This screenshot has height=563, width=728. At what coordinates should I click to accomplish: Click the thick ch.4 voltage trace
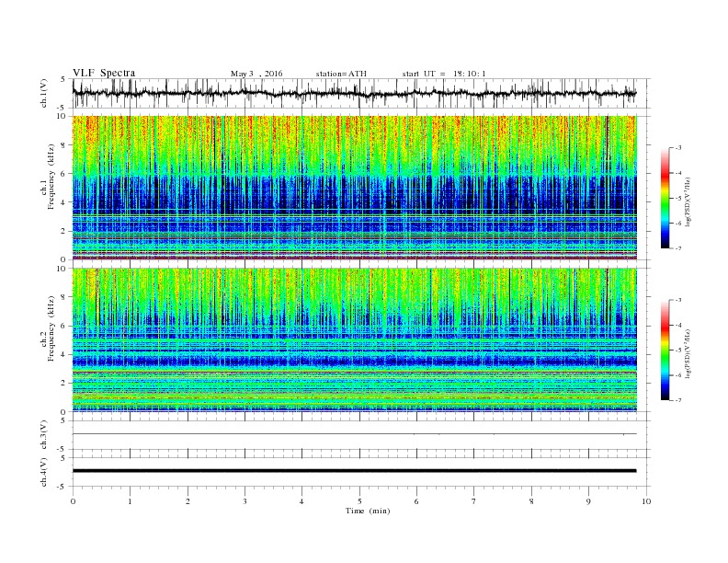pyautogui.click(x=354, y=471)
